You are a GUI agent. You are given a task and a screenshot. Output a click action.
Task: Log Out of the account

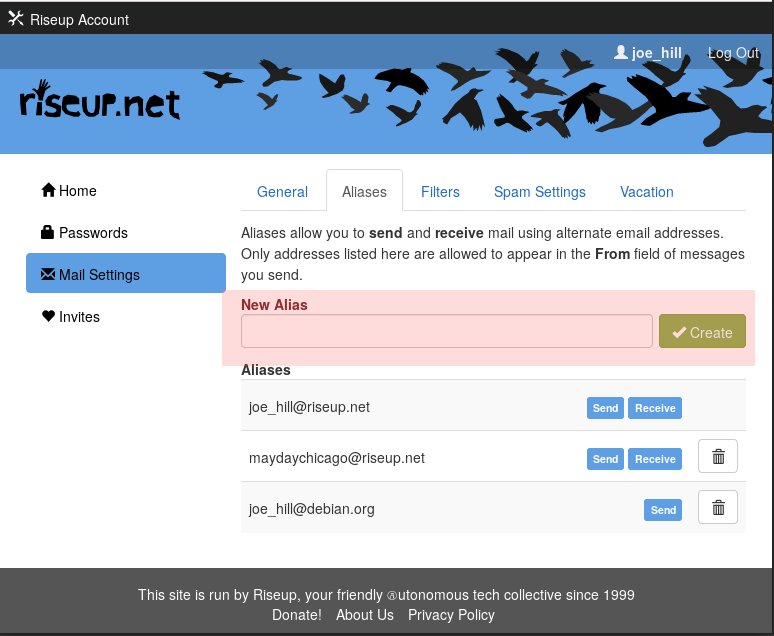click(733, 53)
